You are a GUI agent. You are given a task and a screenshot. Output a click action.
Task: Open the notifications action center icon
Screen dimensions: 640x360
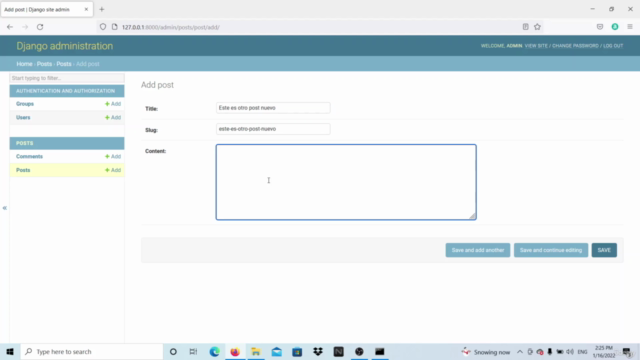627,352
